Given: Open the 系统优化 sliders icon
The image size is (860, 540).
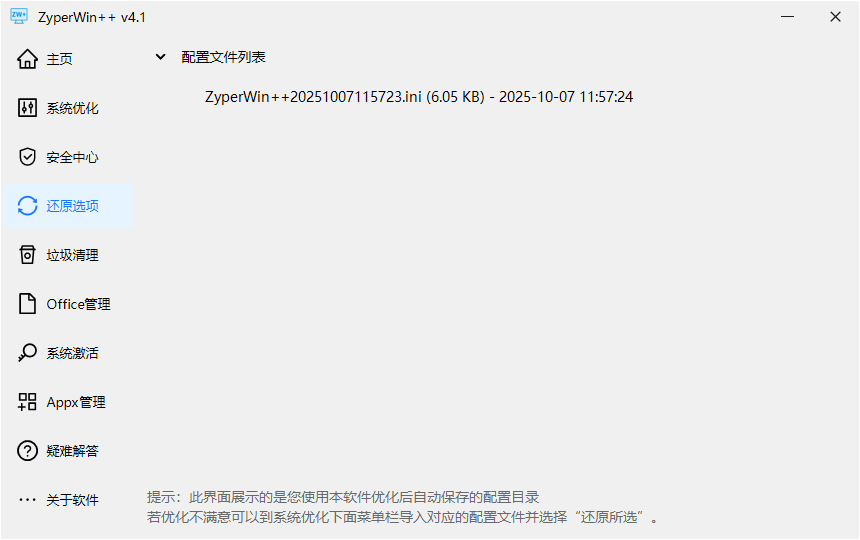Looking at the screenshot, I should pyautogui.click(x=27, y=108).
